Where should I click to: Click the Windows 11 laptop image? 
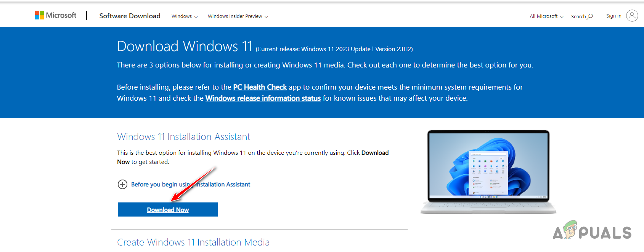tap(488, 172)
